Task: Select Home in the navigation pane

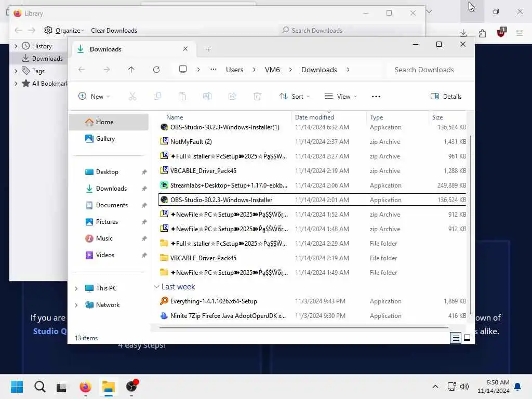Action: [x=109, y=122]
